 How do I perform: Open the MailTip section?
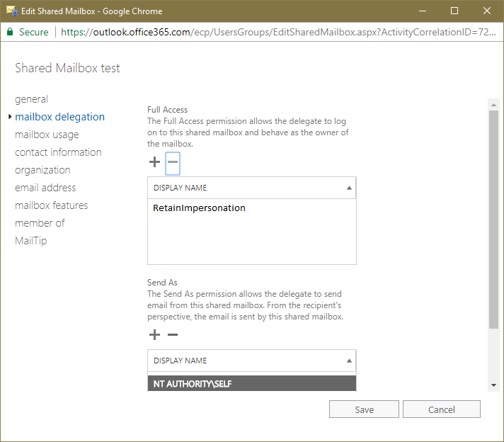click(x=31, y=241)
